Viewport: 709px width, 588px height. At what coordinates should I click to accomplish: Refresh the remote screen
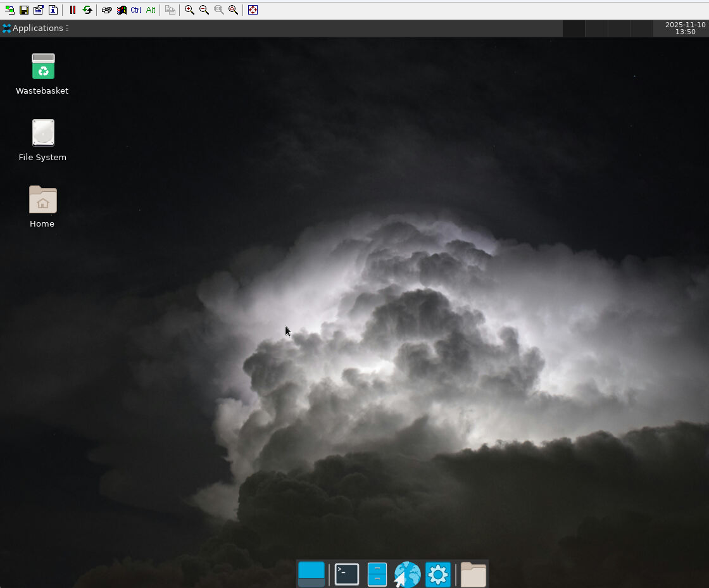point(87,9)
